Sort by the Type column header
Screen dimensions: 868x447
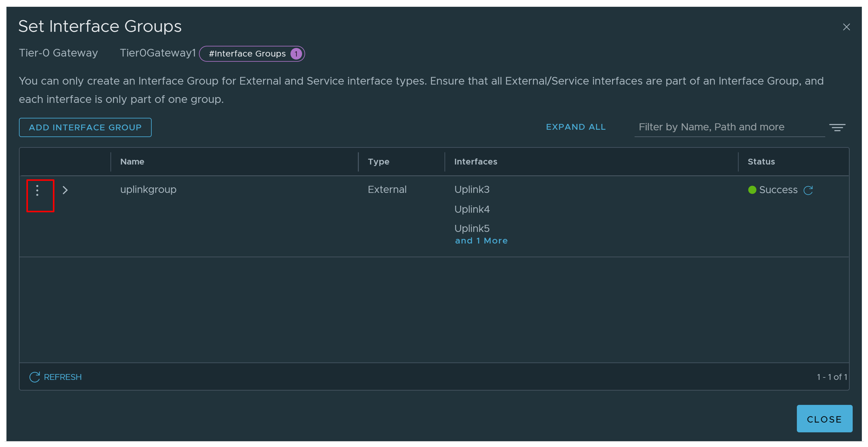click(378, 162)
